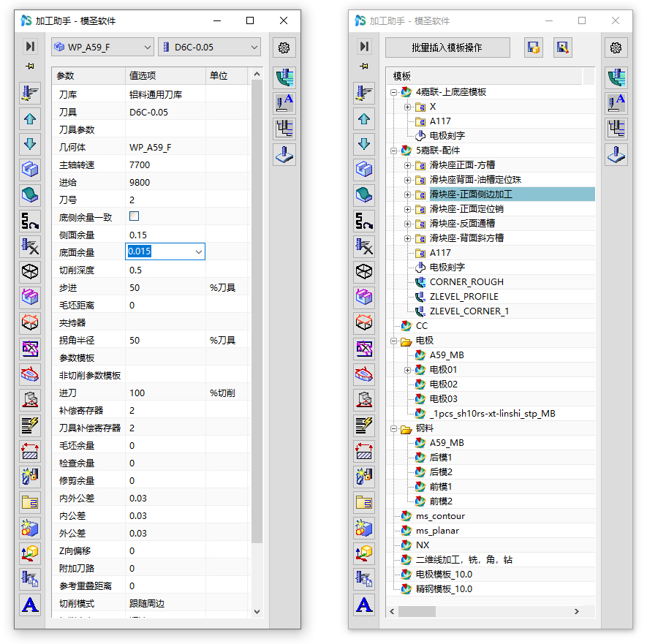Click the down arrow icon in parameter window sidebar

pyautogui.click(x=30, y=143)
